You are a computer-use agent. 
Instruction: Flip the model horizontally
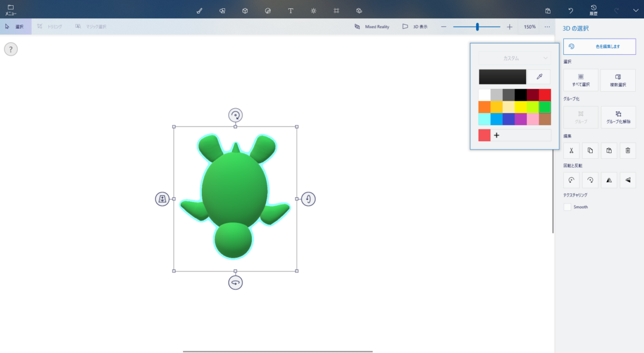(x=609, y=180)
